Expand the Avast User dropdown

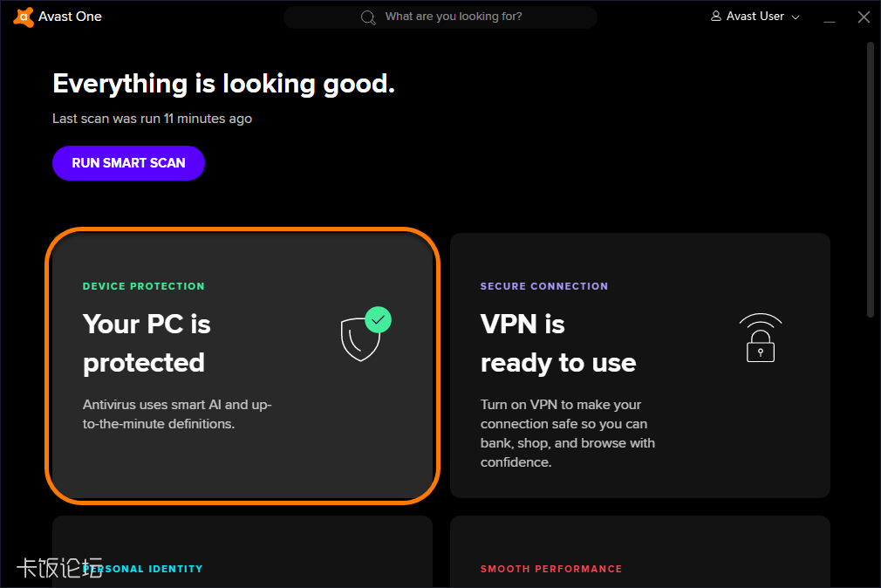pyautogui.click(x=755, y=16)
